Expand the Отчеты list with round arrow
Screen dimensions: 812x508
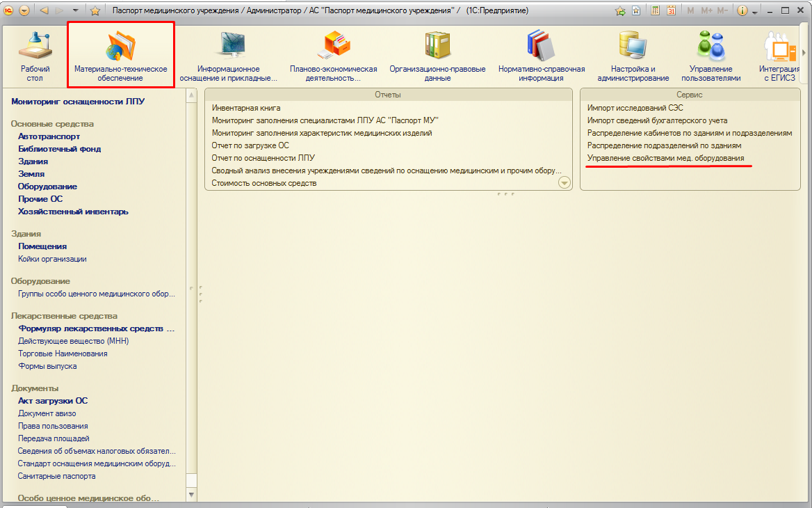point(564,183)
